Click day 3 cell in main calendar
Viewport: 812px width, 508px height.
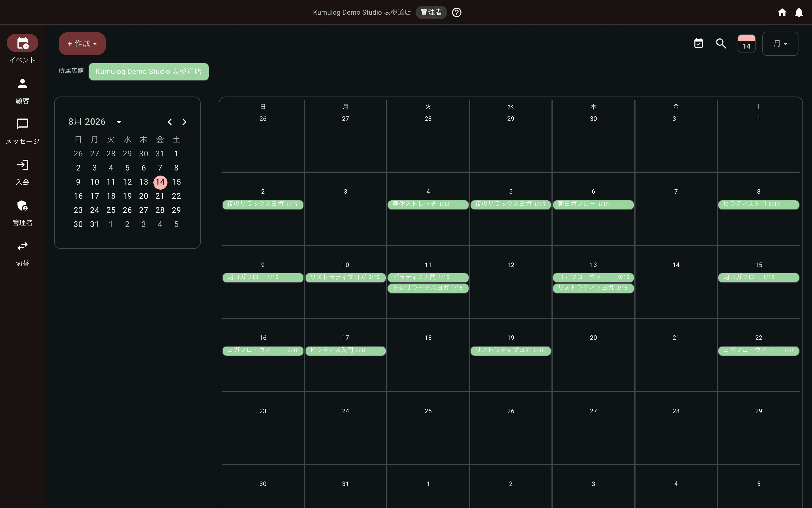[346, 209]
